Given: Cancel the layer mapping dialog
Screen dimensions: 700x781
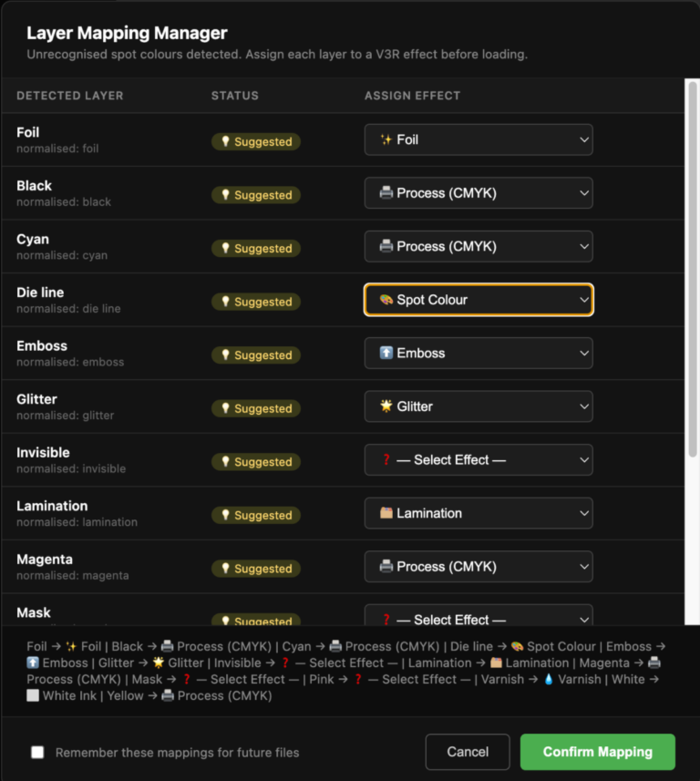Looking at the screenshot, I should click(468, 752).
